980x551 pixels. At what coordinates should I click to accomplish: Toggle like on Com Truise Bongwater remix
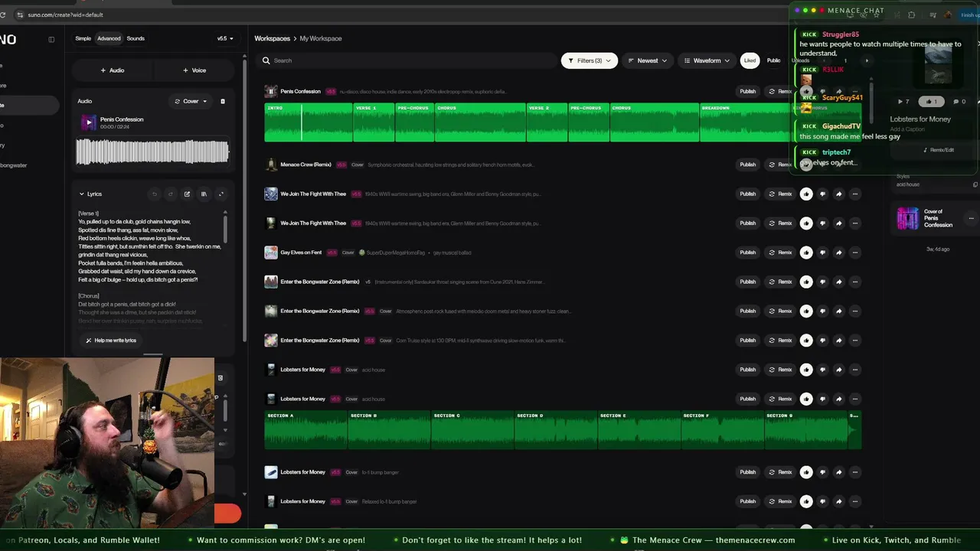click(x=806, y=341)
